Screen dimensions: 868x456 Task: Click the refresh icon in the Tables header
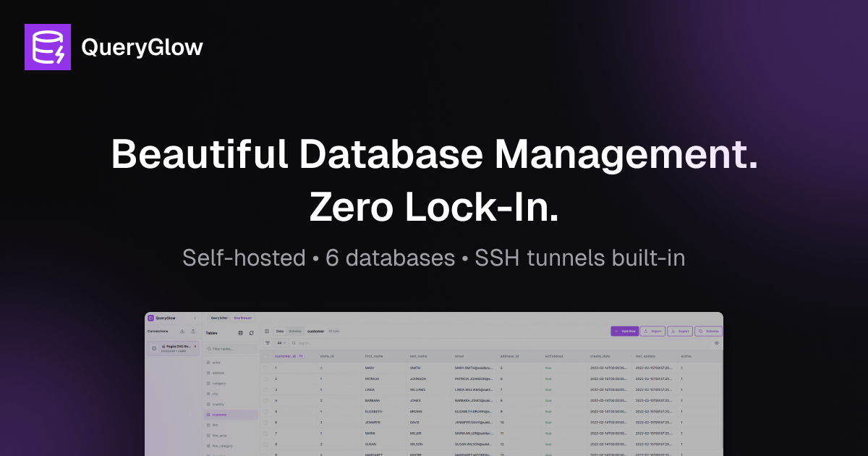[x=252, y=333]
